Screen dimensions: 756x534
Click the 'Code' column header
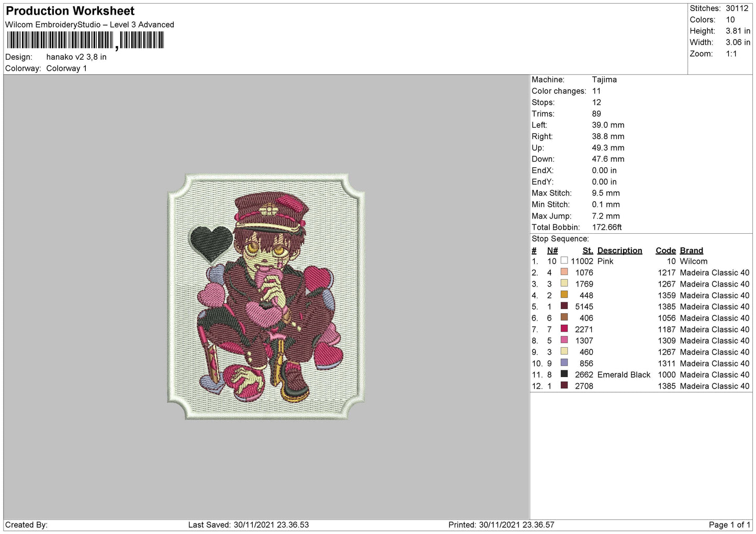click(665, 251)
